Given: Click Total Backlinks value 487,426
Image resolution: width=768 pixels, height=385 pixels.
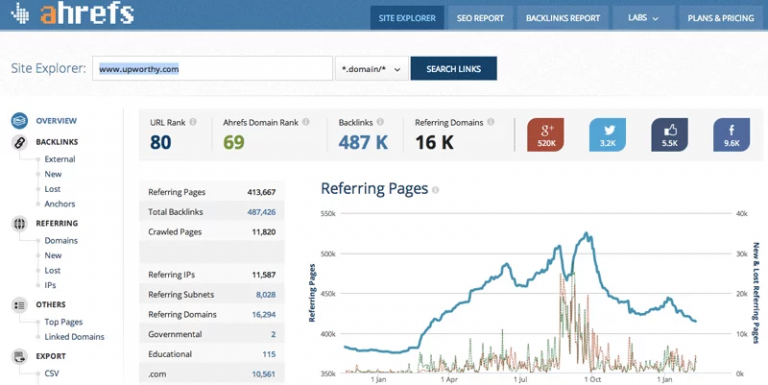Looking at the screenshot, I should point(262,212).
